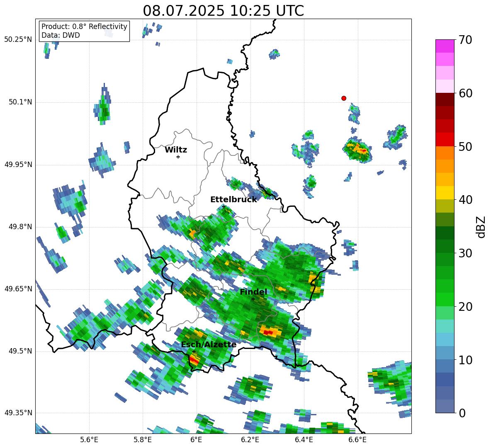Click the Esch/Alzette city label
This screenshot has width=491, height=448.
point(209,344)
